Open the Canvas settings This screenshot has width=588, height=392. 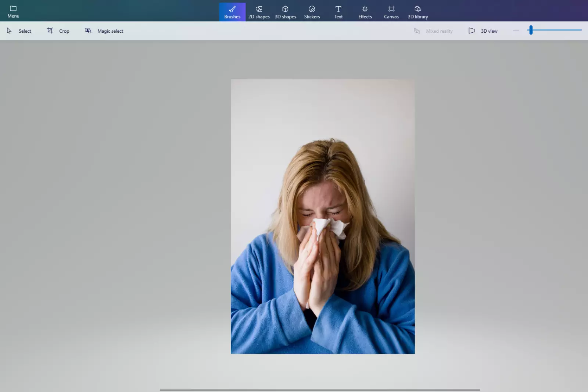point(391,12)
